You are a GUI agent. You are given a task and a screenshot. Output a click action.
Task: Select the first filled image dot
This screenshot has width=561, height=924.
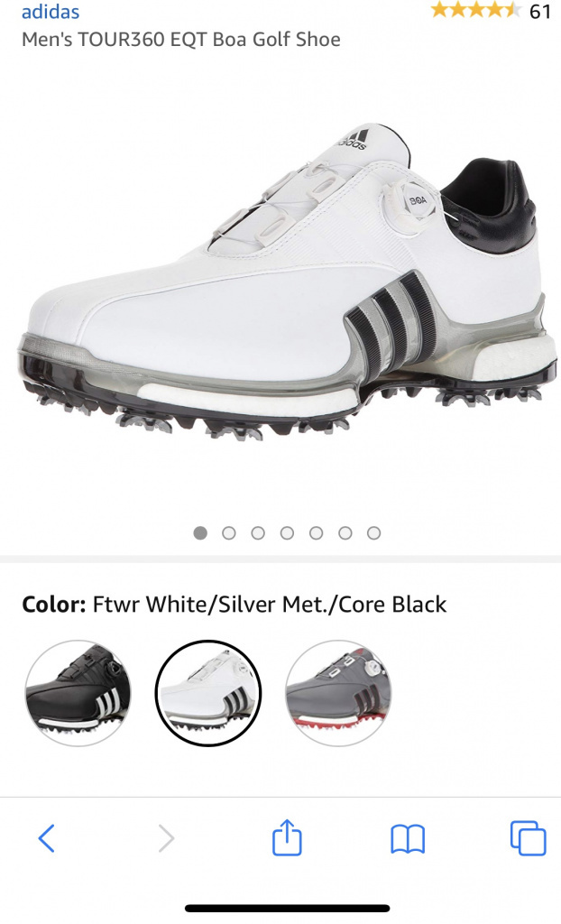pyautogui.click(x=200, y=532)
